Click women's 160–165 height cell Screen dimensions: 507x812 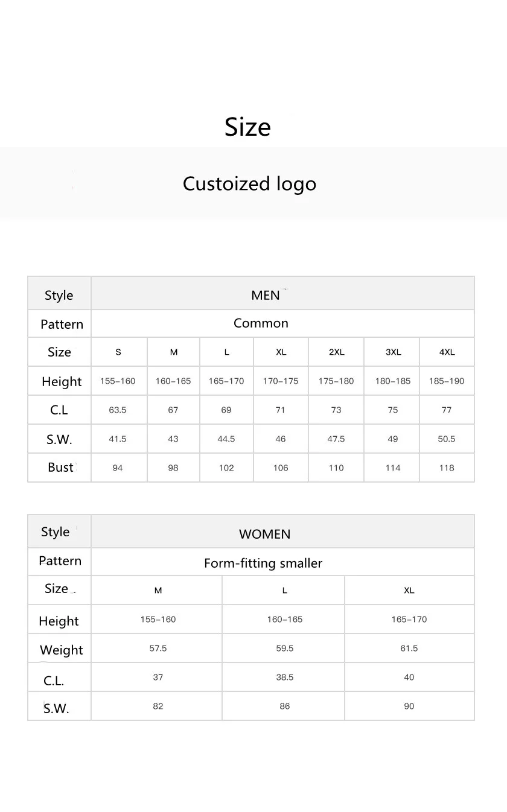(285, 620)
